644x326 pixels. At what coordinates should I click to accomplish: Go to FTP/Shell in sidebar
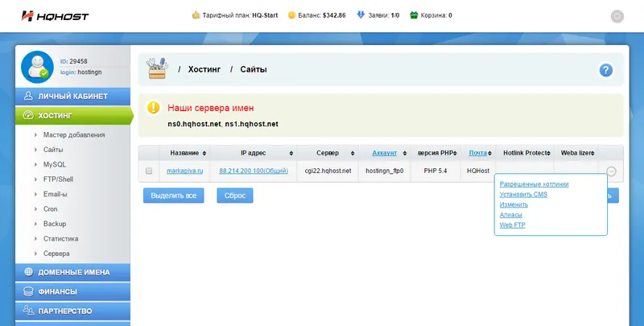[58, 179]
